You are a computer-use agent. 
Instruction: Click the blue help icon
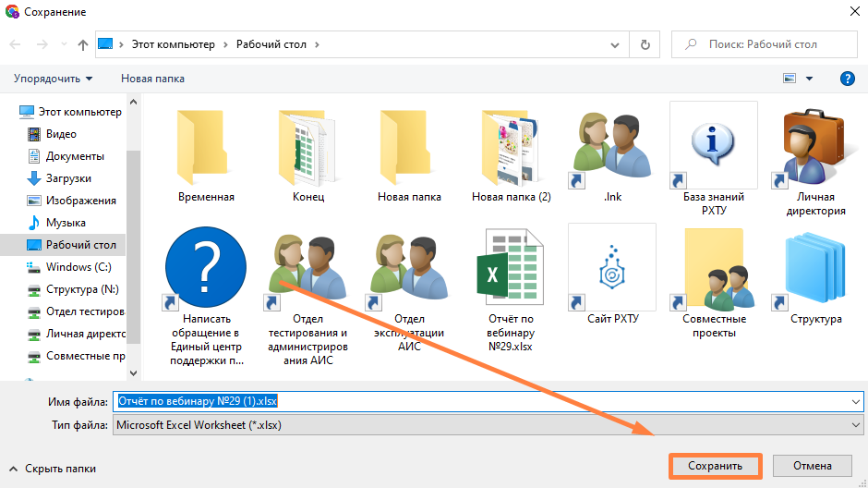[x=847, y=79]
